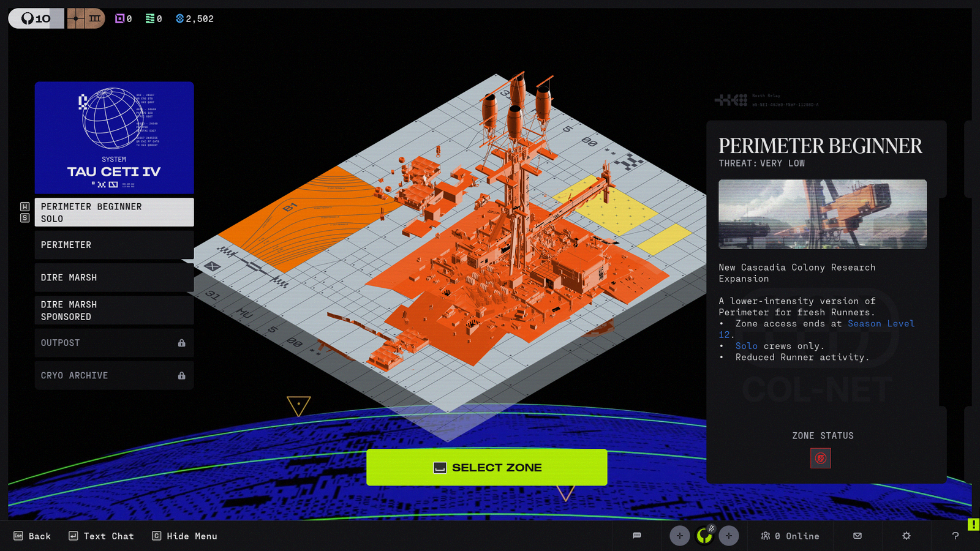Click the left plus squad slot
The height and width of the screenshot is (551, 980).
pyautogui.click(x=679, y=536)
